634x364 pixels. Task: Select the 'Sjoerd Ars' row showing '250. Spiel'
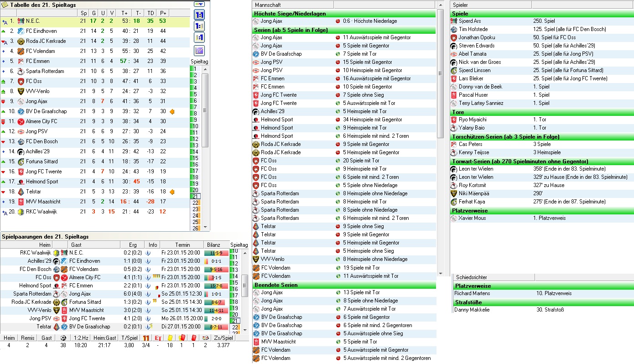tap(542, 21)
